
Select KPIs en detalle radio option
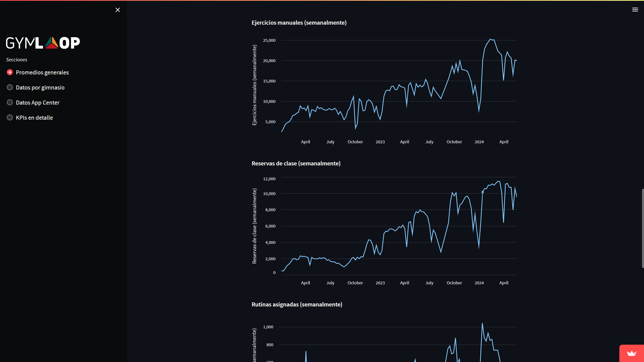[30, 118]
